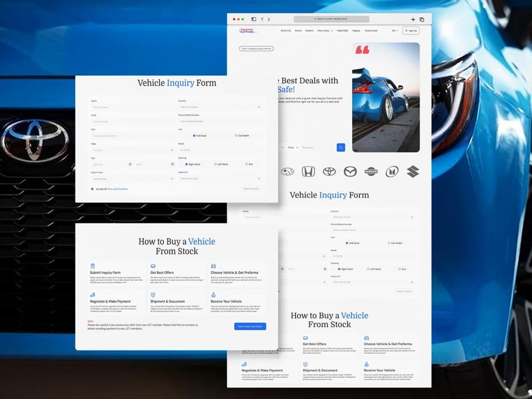Image resolution: width=532 pixels, height=399 pixels.
Task: Click the Choose Vehicle car icon in the front card
Action: coord(213,266)
